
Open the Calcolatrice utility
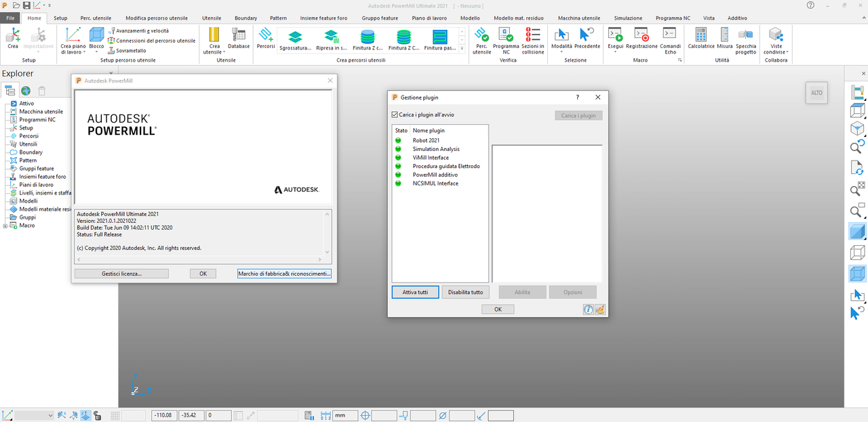click(701, 39)
